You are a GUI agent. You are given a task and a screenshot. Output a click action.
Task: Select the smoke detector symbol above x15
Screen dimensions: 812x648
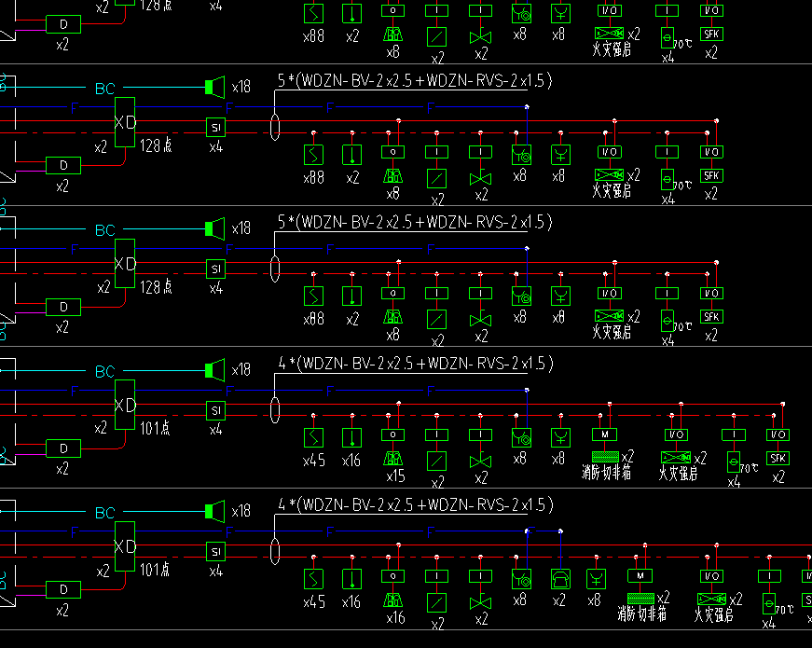(393, 459)
